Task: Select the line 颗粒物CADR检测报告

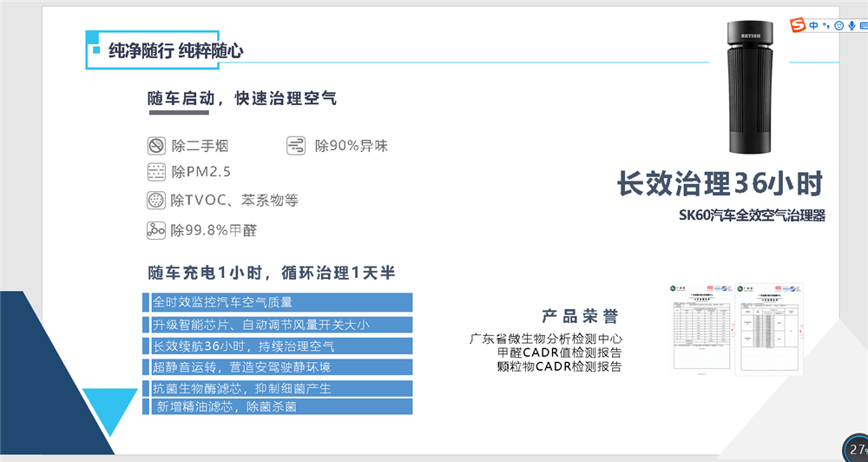Action: point(559,366)
